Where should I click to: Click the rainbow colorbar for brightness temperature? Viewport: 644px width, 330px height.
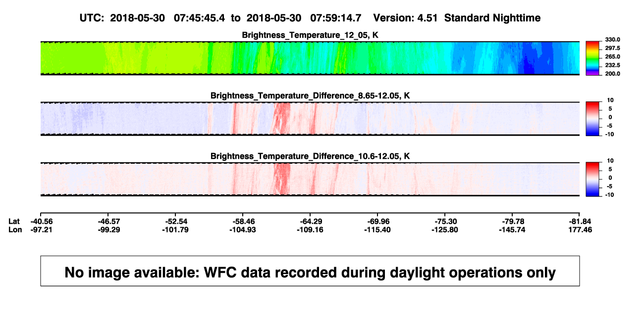pos(593,58)
